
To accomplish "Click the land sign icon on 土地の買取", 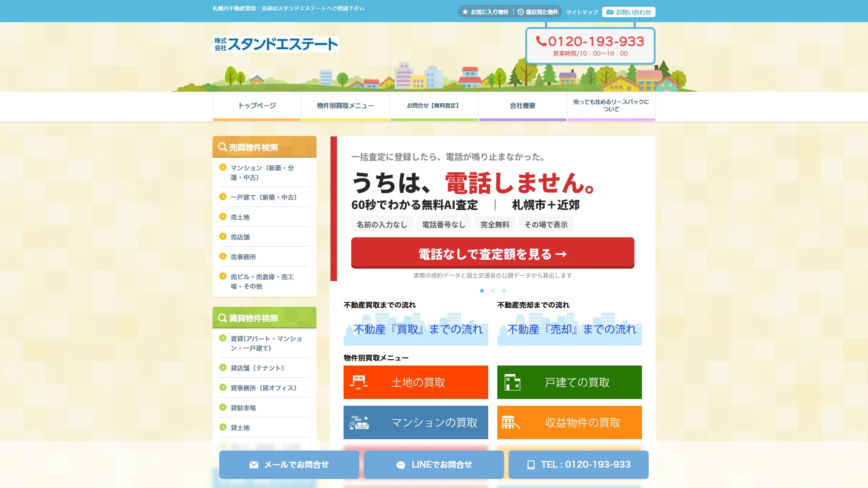I will tap(359, 382).
